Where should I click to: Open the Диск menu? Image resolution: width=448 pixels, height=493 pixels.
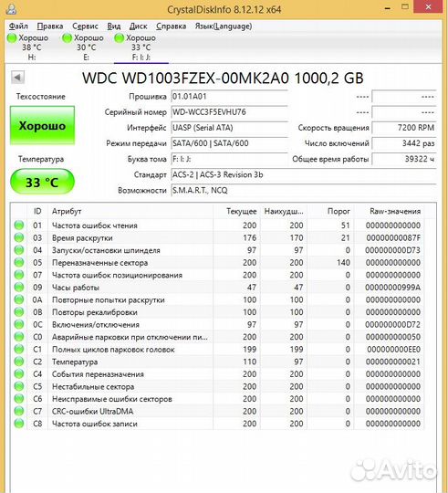[139, 26]
